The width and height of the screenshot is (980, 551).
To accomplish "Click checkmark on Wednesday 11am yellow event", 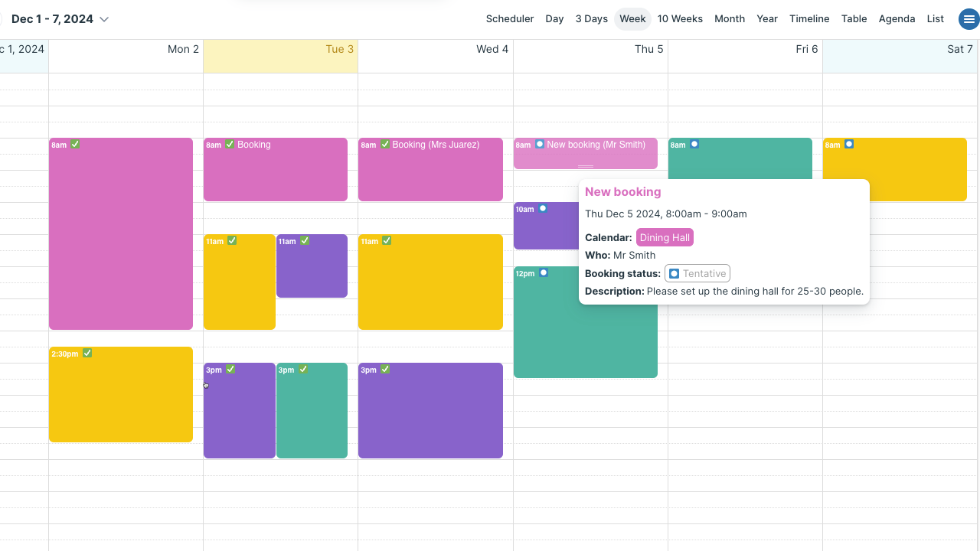I will click(387, 240).
